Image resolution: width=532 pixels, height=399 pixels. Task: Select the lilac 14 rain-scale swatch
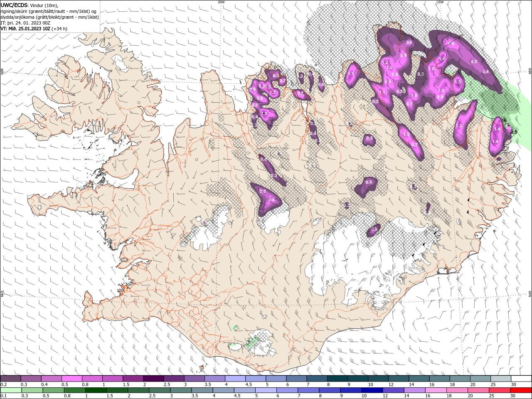click(414, 390)
